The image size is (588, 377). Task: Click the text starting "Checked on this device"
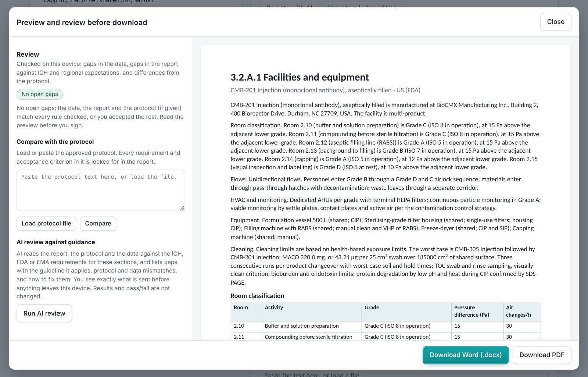click(98, 72)
